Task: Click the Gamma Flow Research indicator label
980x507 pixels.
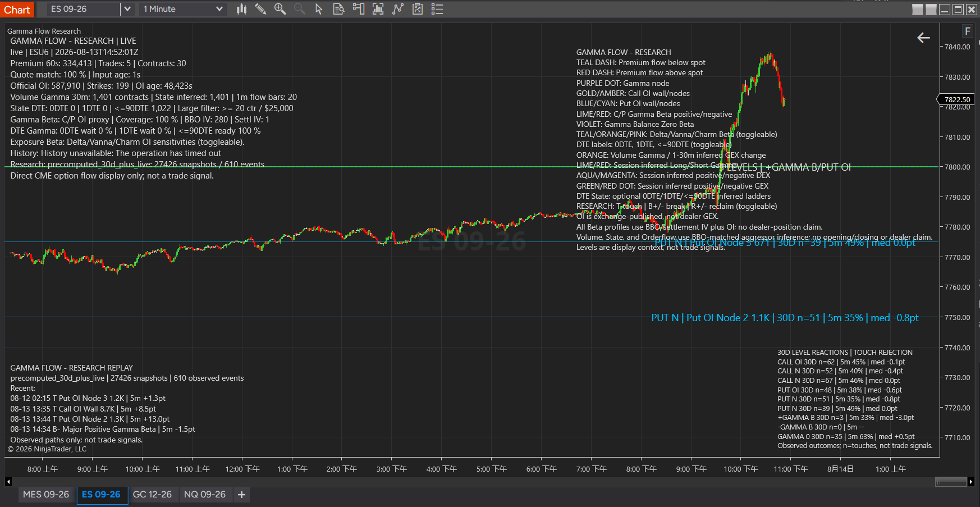Action: coord(44,31)
